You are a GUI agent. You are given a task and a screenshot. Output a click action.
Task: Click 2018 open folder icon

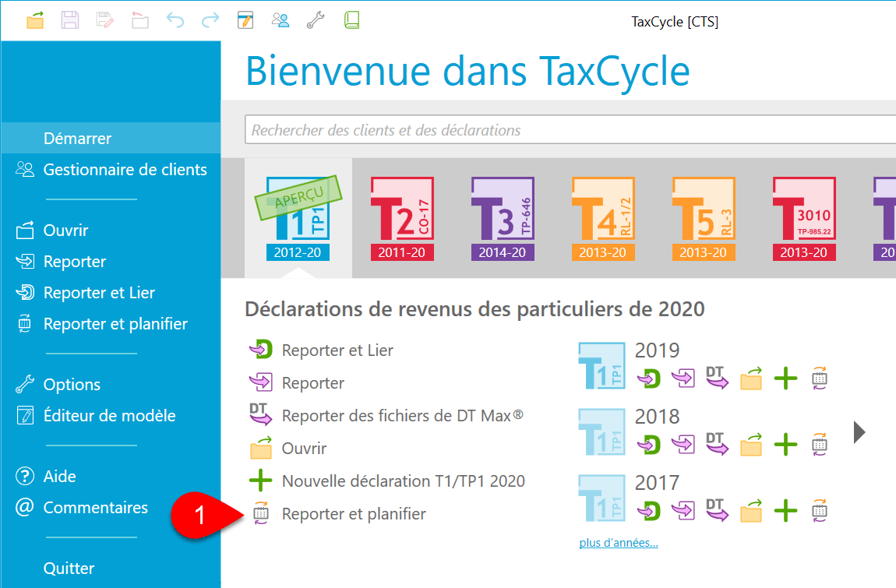(751, 444)
